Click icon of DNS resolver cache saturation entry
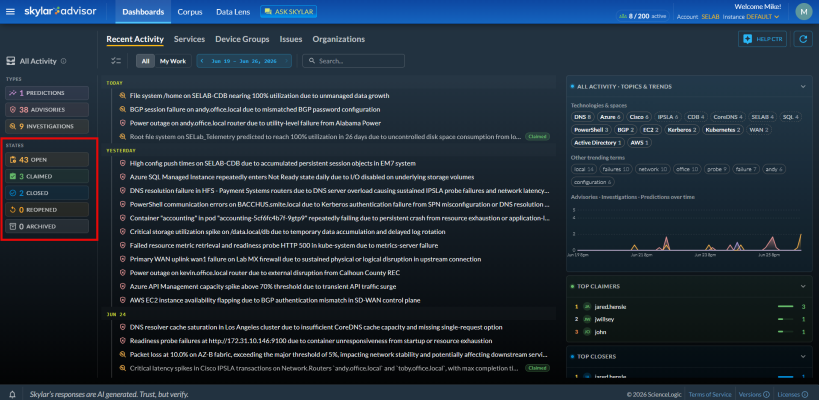 [x=123, y=327]
